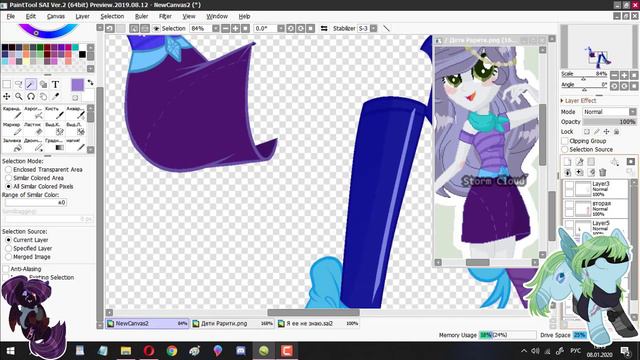Swap foreground and background colors
640x360 pixels.
(90, 82)
